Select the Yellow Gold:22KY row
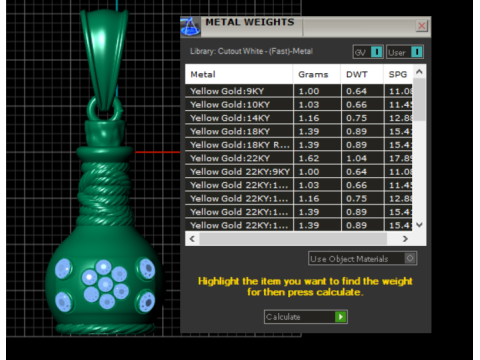Screen dimensions: 480x360 [x=299, y=158]
